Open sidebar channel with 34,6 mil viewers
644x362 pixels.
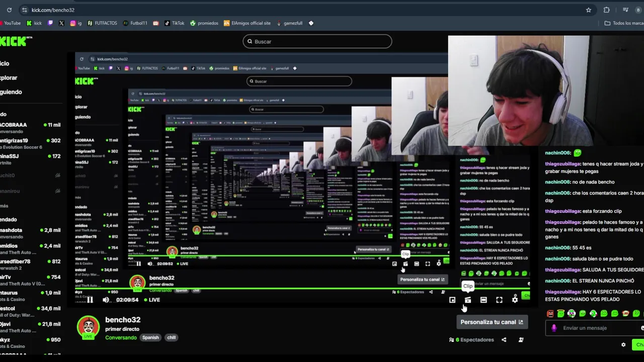coord(30,311)
